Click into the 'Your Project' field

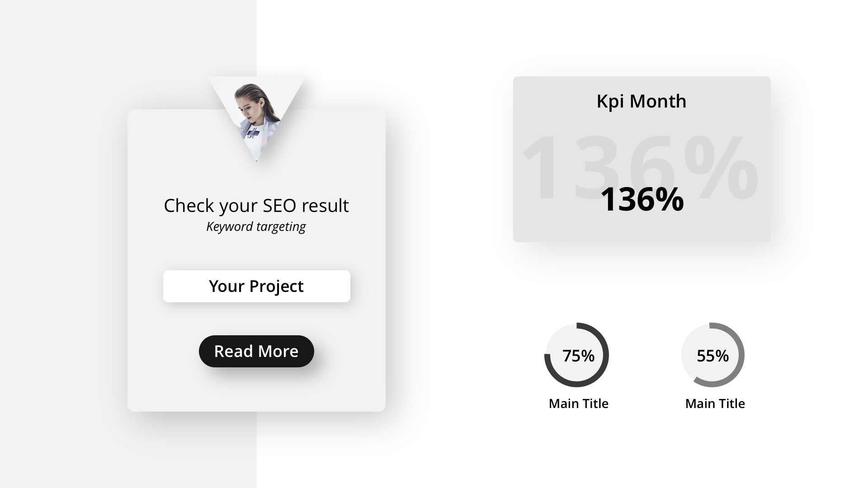pyautogui.click(x=256, y=286)
